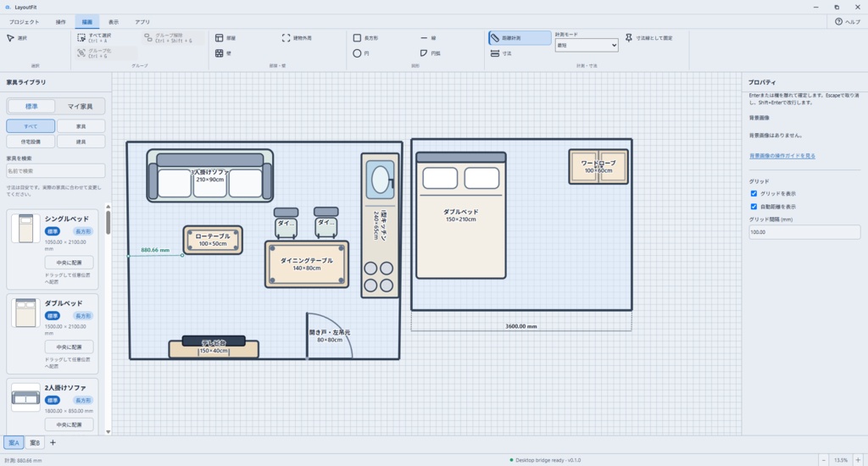Viewport: 868px width, 466px height.
Task: Select the 建物外周 outline tool
Action: click(x=297, y=38)
